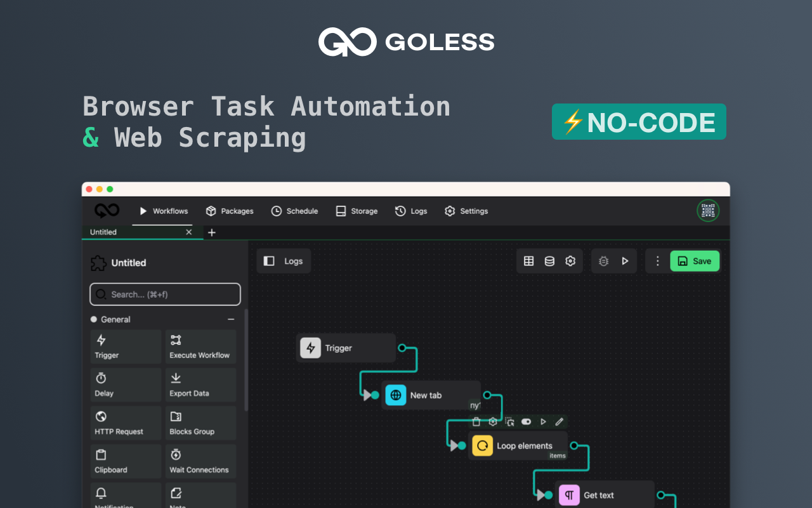Edit the Loop elements block with the pencil icon
812x508 pixels.
(x=559, y=421)
